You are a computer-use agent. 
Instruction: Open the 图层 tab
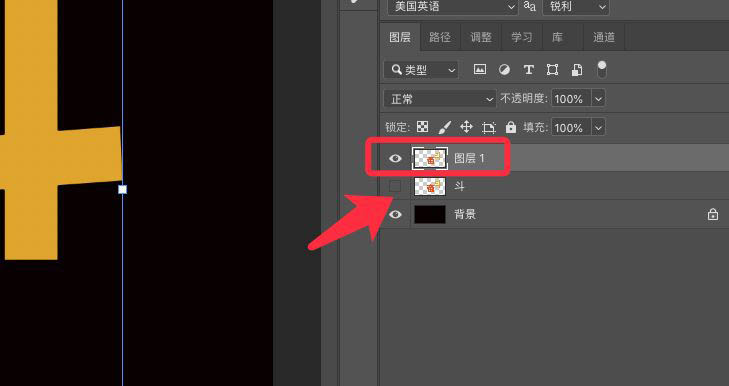[400, 37]
